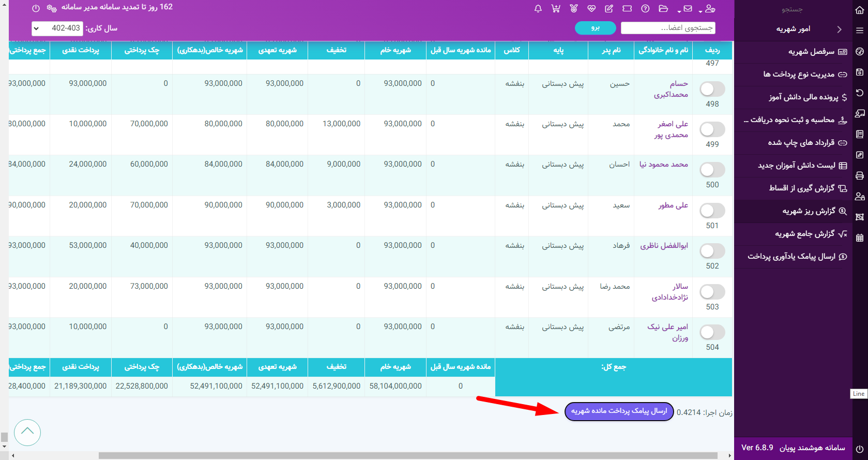Click the vertical scrollbar down arrow
The image size is (868, 460).
(x=4, y=446)
